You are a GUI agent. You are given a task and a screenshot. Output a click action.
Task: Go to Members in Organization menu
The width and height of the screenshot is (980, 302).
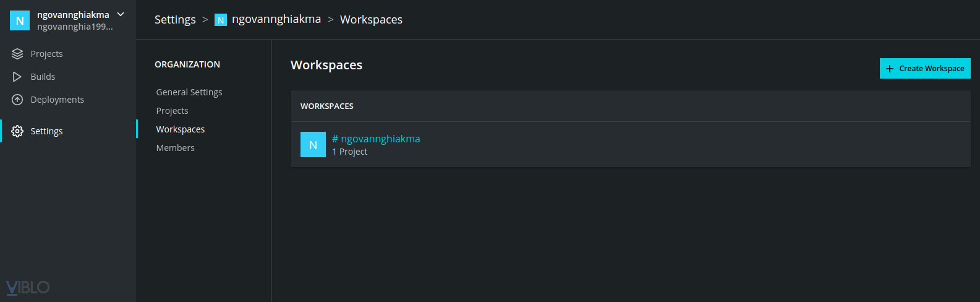click(175, 148)
